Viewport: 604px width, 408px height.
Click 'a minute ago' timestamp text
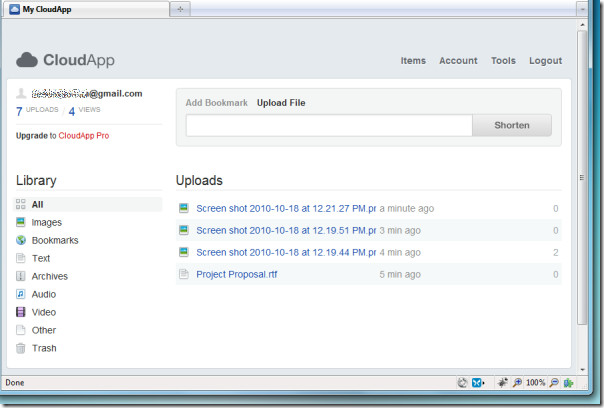point(407,208)
